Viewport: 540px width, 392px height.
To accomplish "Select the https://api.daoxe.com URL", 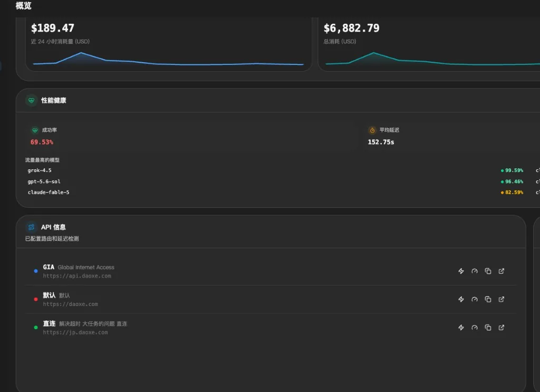I will point(77,276).
